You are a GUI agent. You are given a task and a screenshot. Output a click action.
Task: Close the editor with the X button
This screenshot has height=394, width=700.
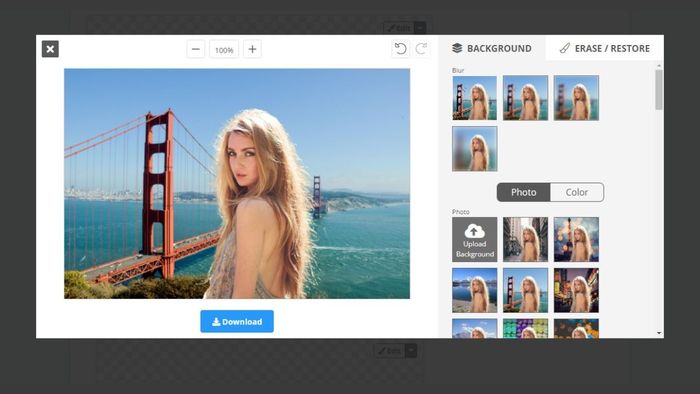[x=50, y=49]
